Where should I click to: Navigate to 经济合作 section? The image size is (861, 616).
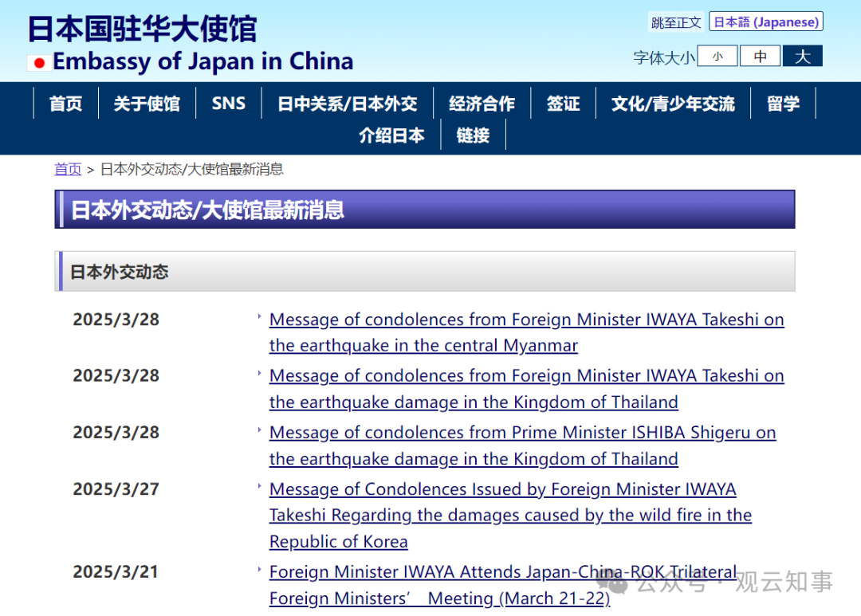tap(482, 103)
